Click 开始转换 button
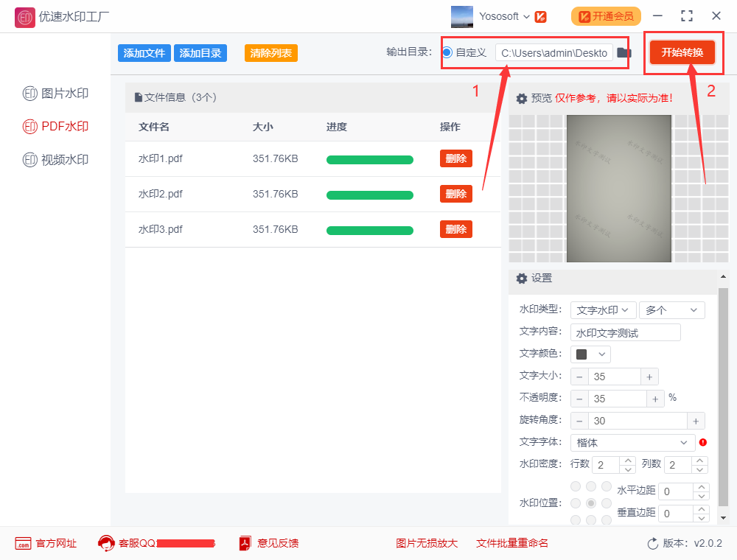This screenshot has width=737, height=560. coord(682,52)
